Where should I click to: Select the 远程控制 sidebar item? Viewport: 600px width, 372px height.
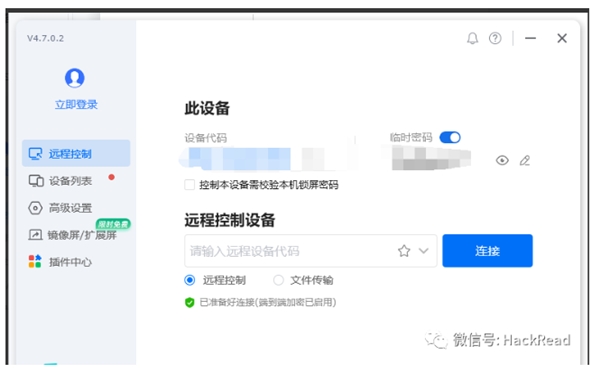click(76, 153)
